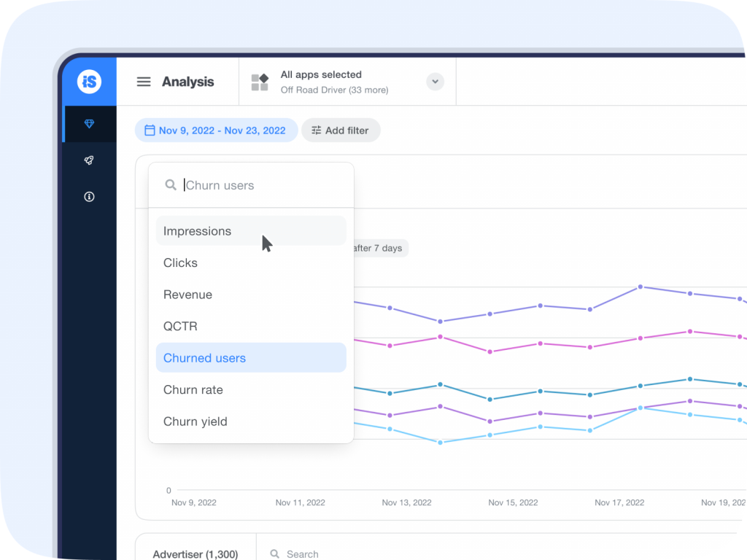Select the Revenue metric option
The height and width of the screenshot is (560, 747).
coord(187,295)
